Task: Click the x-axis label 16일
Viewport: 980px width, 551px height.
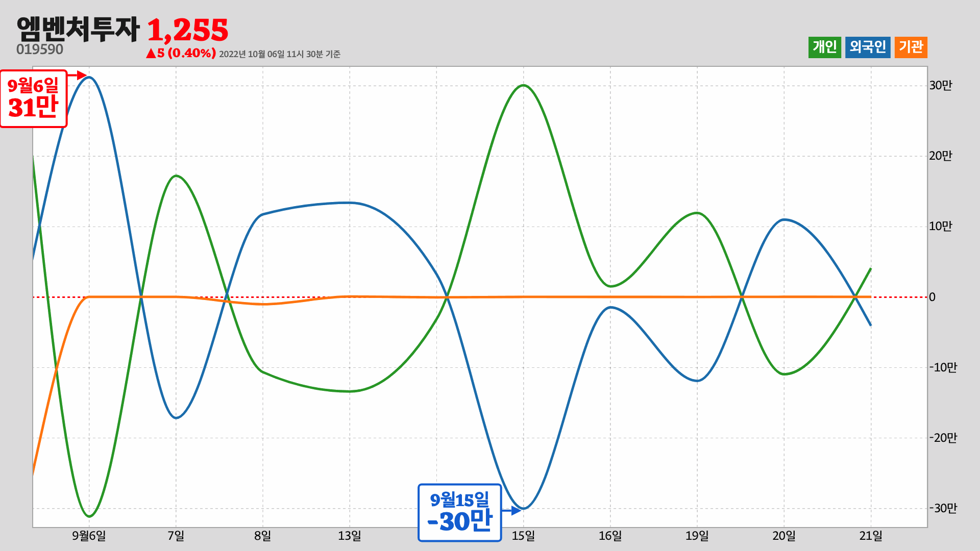Action: click(x=610, y=536)
